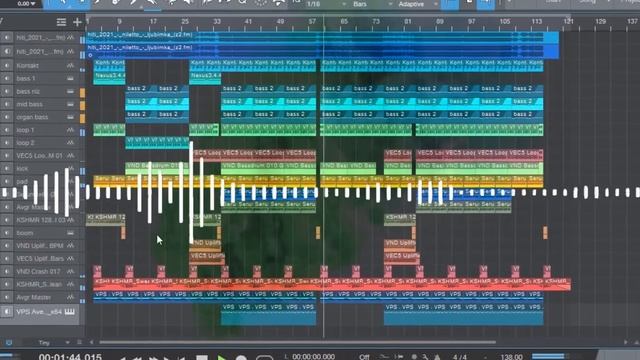
Task: Toggle the organ bass track mute button
Action: [7, 117]
